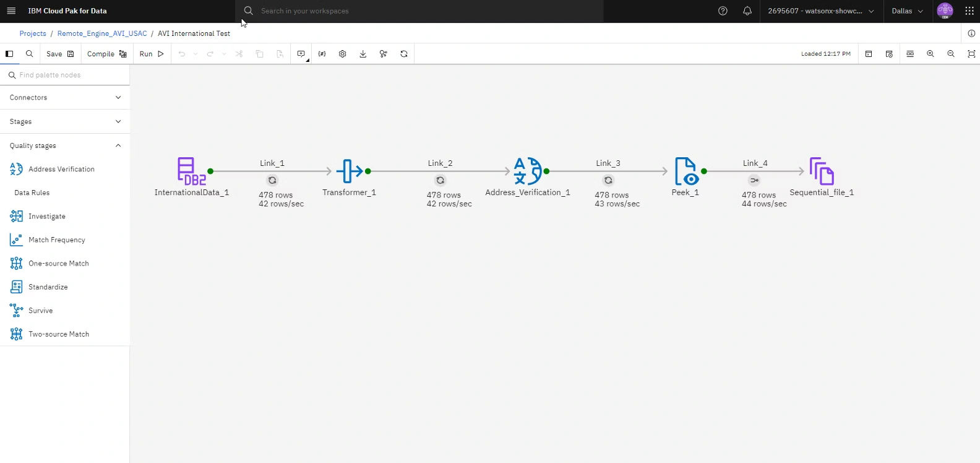Click the schedule/branch toolbar icon
The image size is (980, 463).
[x=384, y=54]
